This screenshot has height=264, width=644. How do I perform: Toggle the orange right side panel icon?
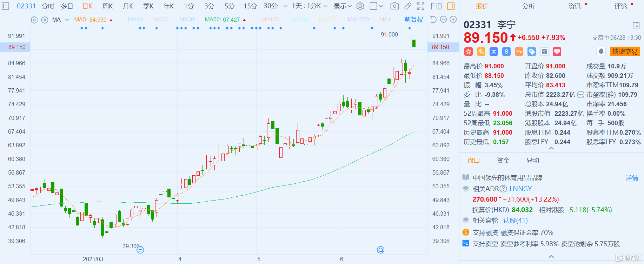[x=451, y=6]
